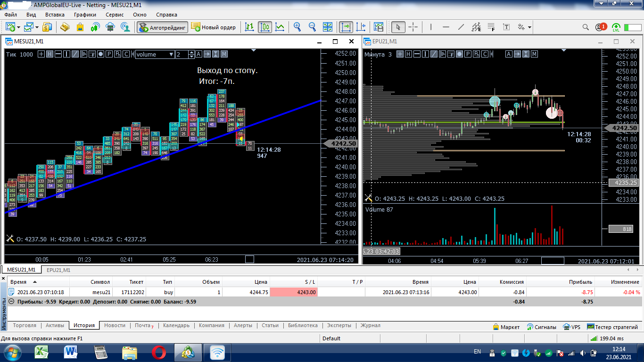Click the Новый ордер button
644x362 pixels.
click(x=214, y=27)
